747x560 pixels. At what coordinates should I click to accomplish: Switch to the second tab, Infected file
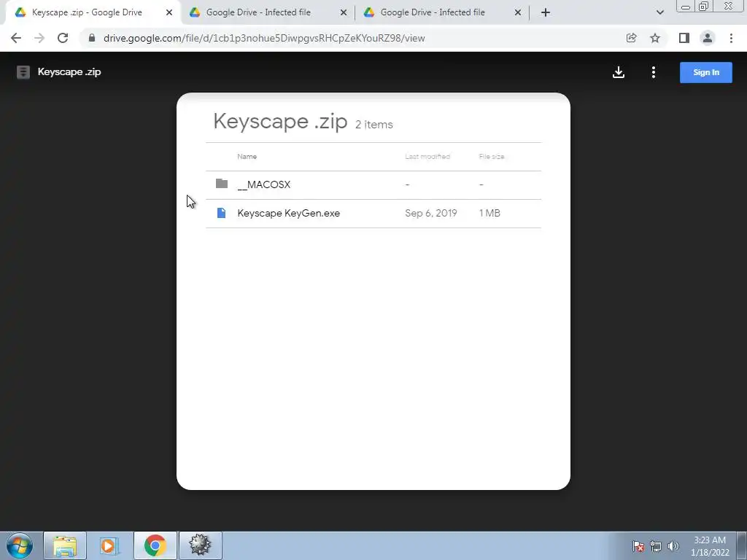click(258, 12)
